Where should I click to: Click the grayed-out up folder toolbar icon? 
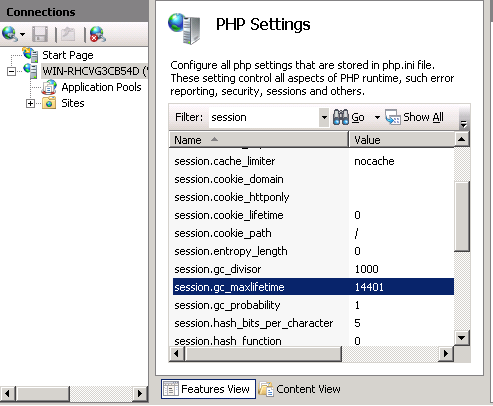click(68, 34)
